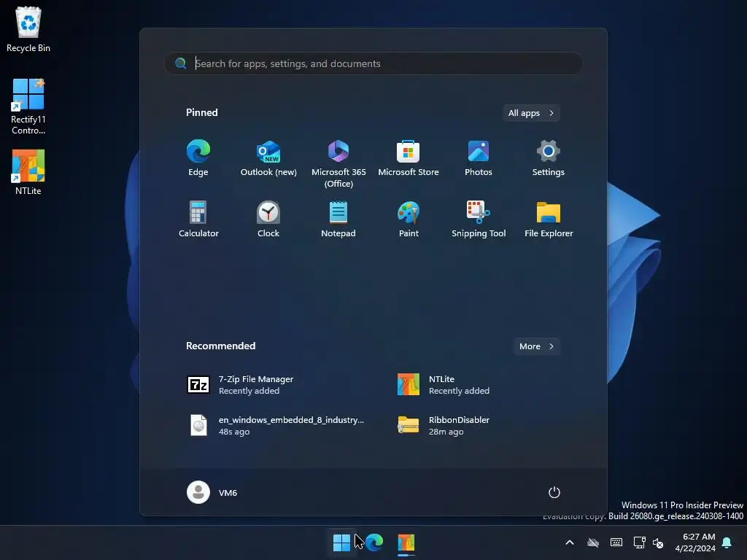747x560 pixels.
Task: Focus the Start menu search field
Action: point(373,63)
